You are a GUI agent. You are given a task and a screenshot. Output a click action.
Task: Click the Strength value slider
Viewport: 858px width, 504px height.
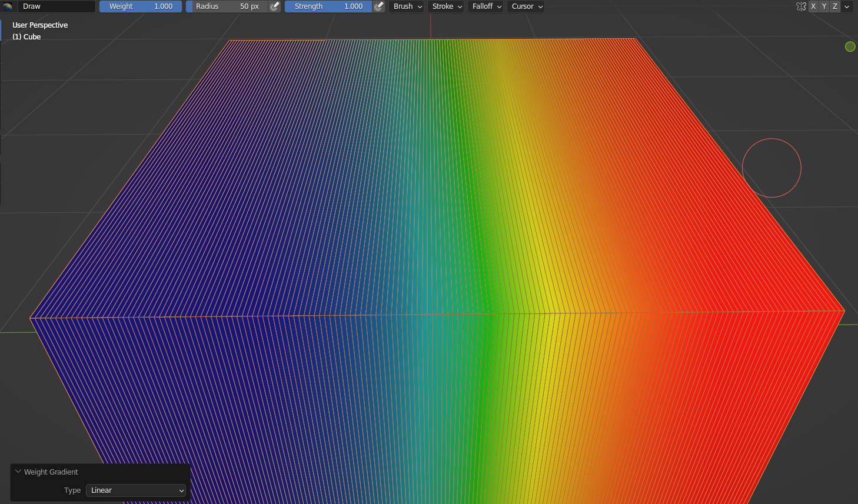pos(328,6)
